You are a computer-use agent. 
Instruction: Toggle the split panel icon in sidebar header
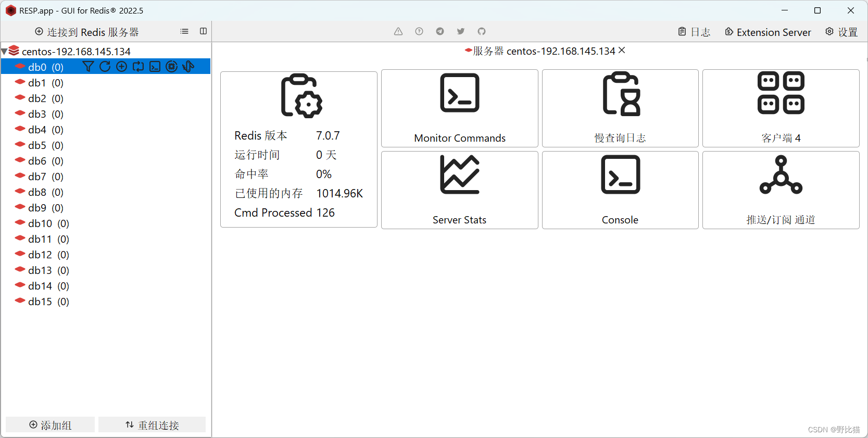203,31
